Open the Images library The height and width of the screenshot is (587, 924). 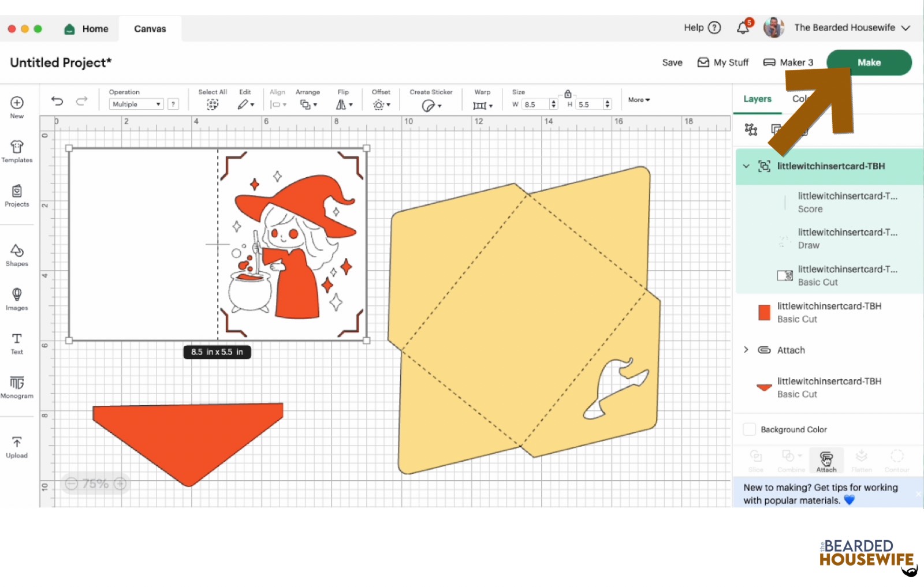pos(17,299)
